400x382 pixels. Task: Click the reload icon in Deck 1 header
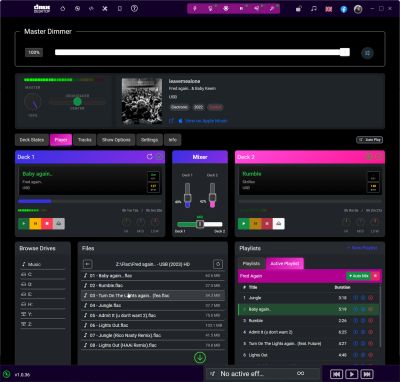(149, 157)
